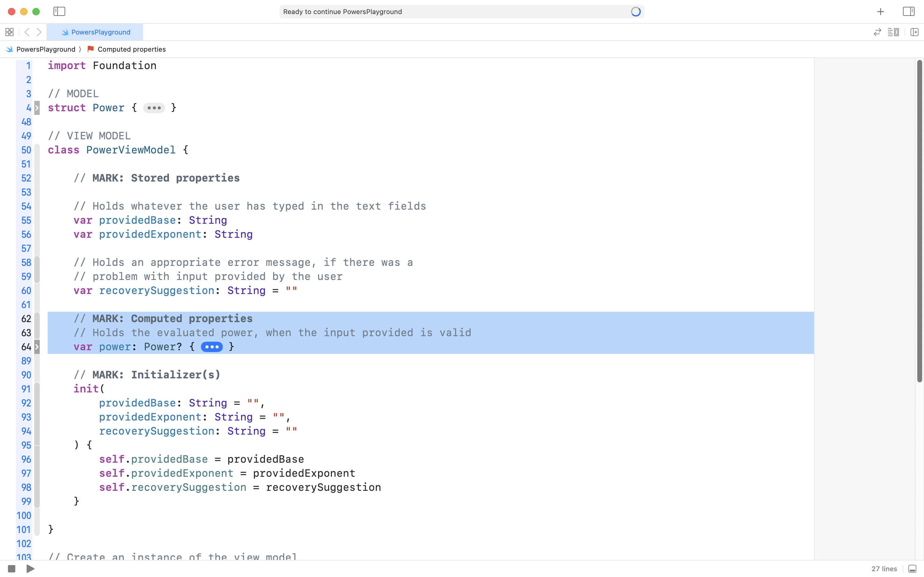Unfold the power computed property ellipsis

[x=212, y=347]
